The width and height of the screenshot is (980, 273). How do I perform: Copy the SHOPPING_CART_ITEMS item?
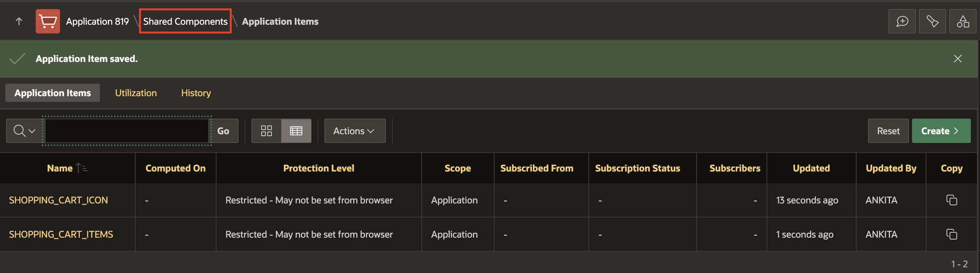952,234
